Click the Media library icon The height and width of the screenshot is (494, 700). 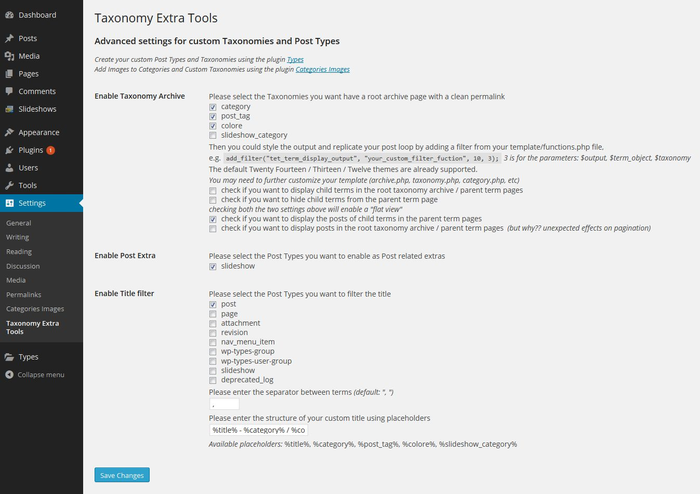click(x=9, y=56)
